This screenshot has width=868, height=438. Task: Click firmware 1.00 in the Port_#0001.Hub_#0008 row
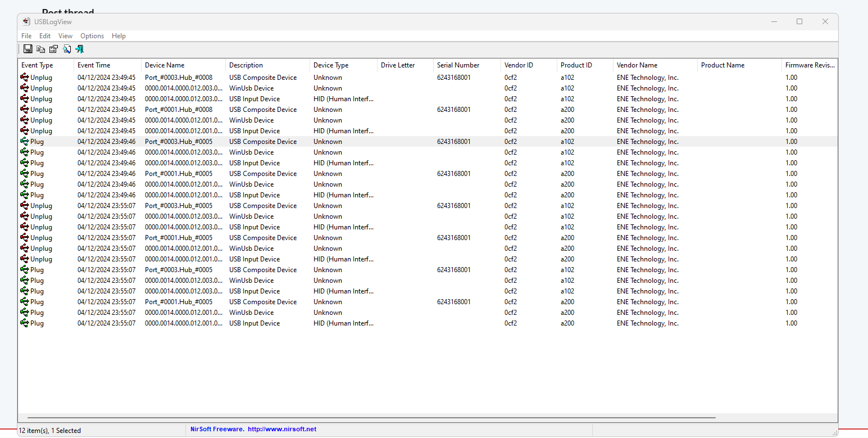coord(792,110)
